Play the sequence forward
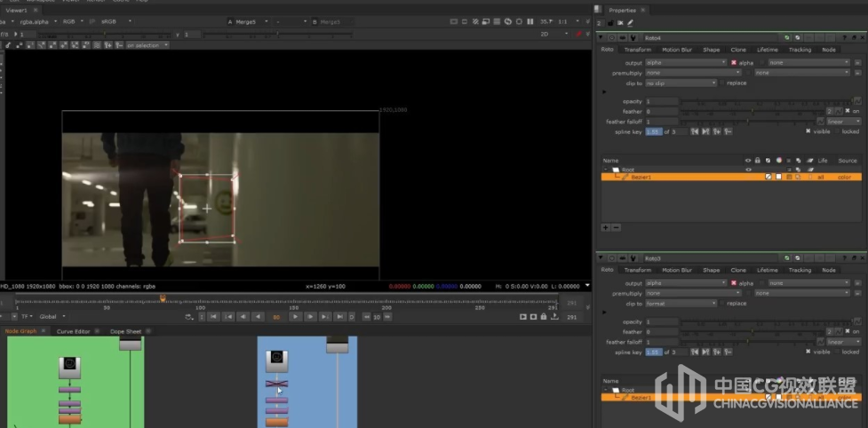 (x=295, y=317)
